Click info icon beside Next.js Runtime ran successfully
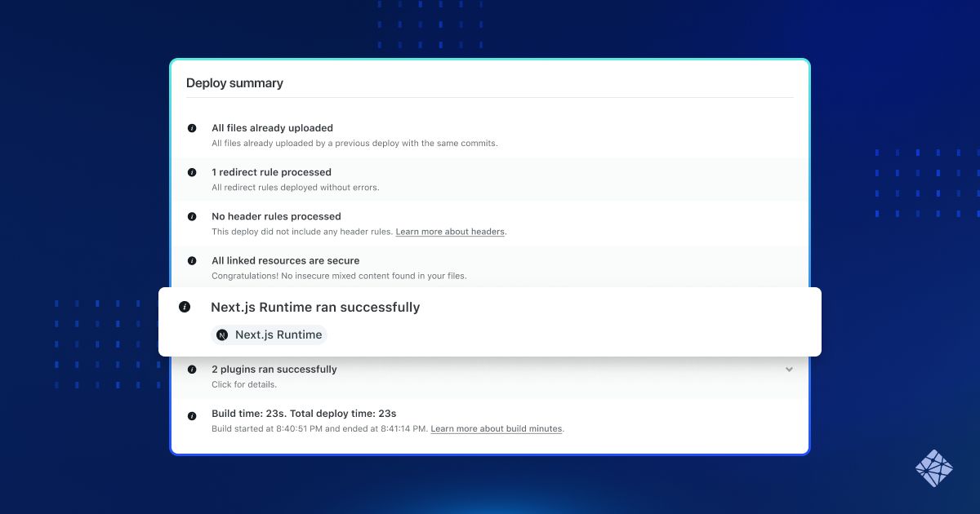This screenshot has width=980, height=514. 185,307
